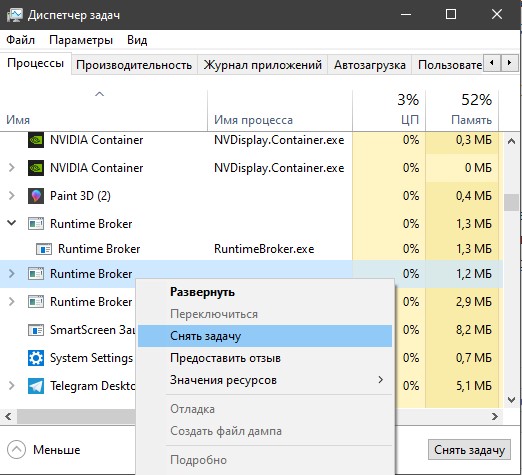
Task: Expand the second NVIDIA Container group
Action: 11,168
